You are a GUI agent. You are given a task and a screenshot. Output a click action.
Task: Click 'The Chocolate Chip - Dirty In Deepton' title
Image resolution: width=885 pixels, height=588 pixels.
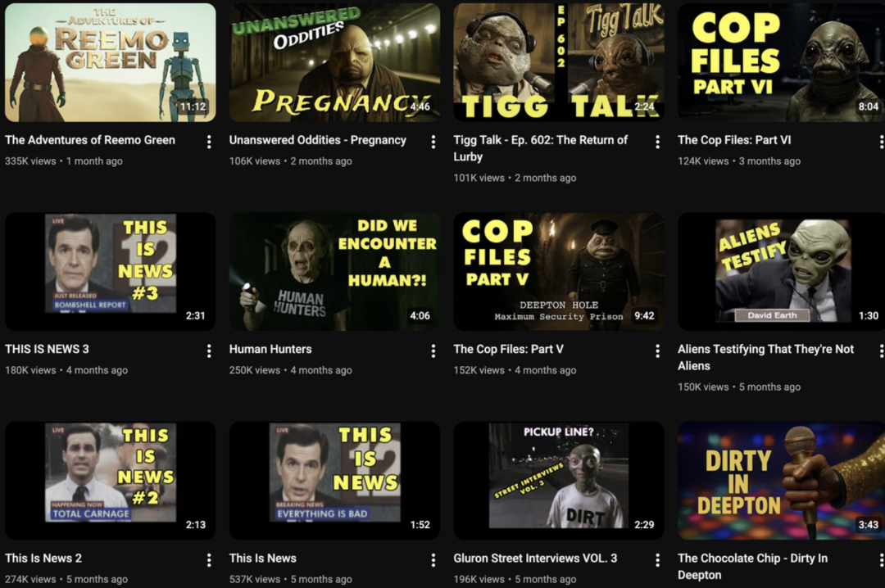pos(752,566)
